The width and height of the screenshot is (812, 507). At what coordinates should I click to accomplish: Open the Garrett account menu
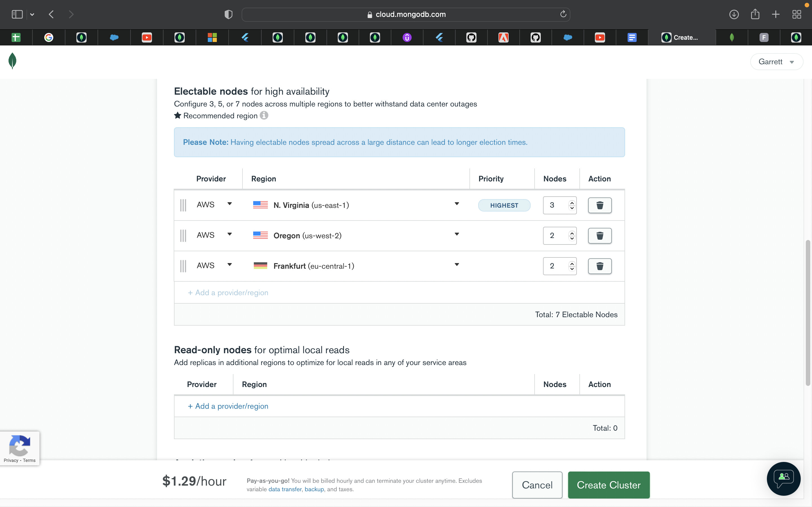click(x=776, y=62)
